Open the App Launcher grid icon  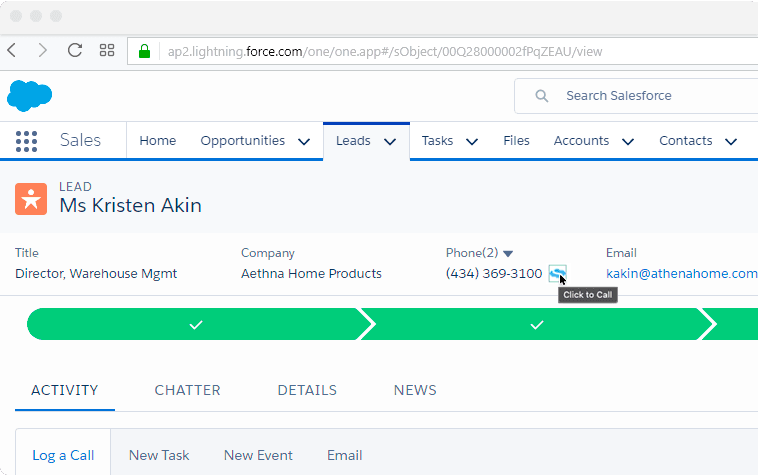26,141
